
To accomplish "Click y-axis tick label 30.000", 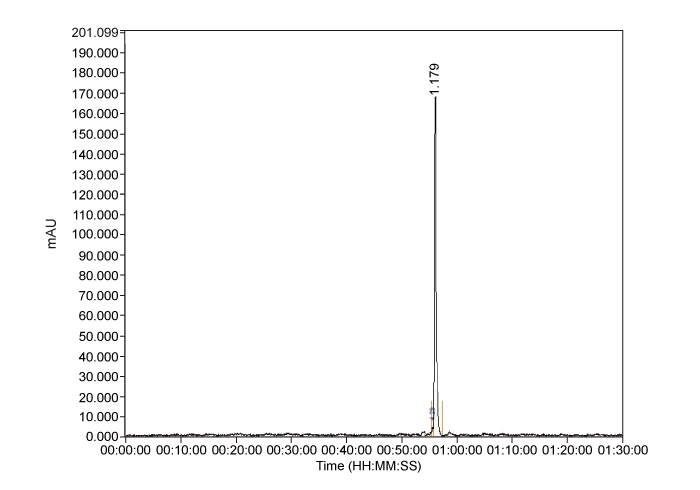I will point(99,377).
